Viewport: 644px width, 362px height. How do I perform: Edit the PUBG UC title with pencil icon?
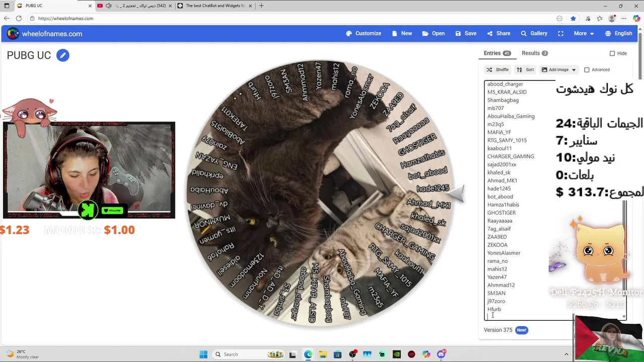pos(62,55)
